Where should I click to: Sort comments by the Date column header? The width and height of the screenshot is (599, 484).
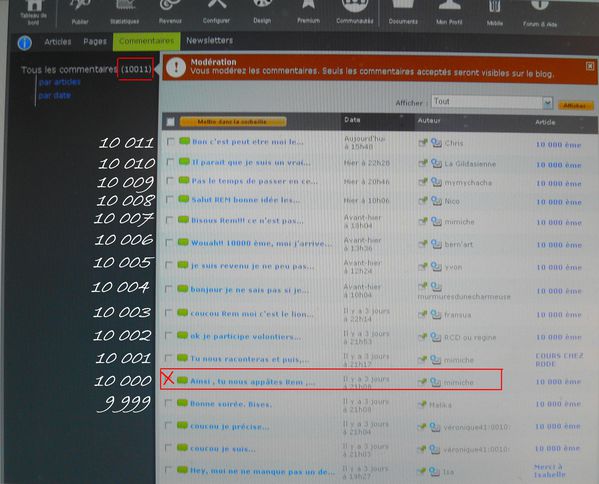pyautogui.click(x=352, y=120)
